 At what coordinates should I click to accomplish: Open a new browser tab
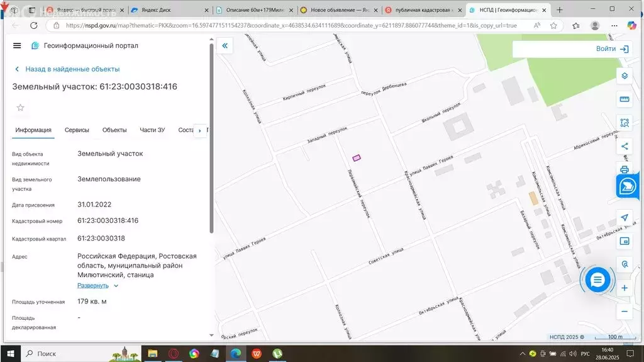[x=559, y=10]
